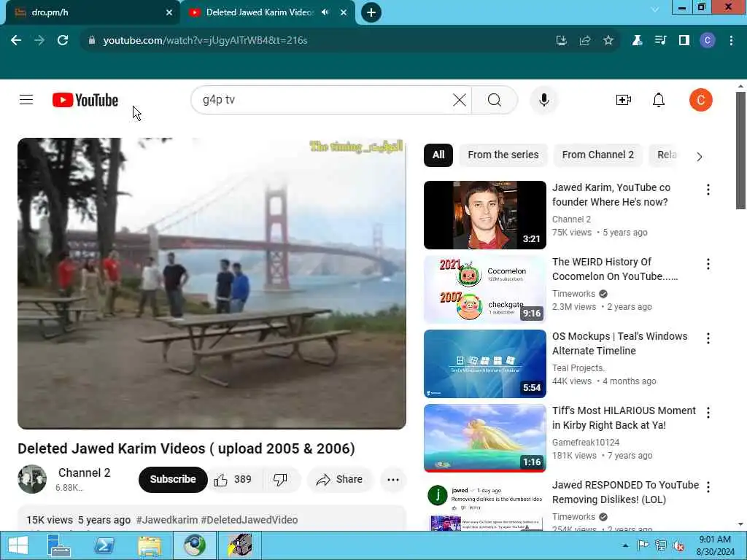Image resolution: width=747 pixels, height=560 pixels.
Task: Select the From the series chip
Action: tap(503, 155)
